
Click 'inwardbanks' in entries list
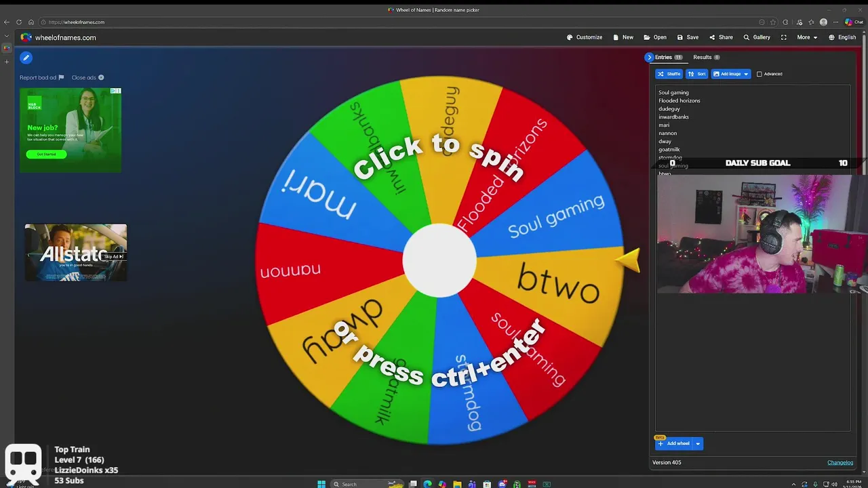673,117
